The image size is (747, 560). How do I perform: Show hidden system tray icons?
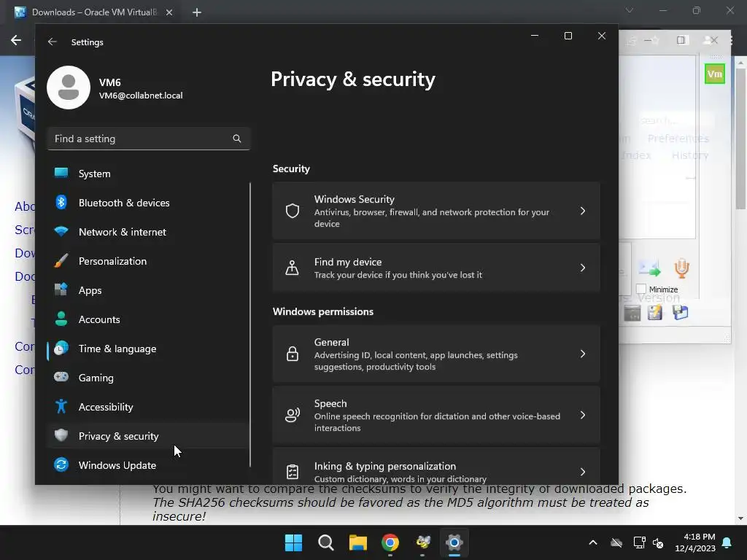593,542
